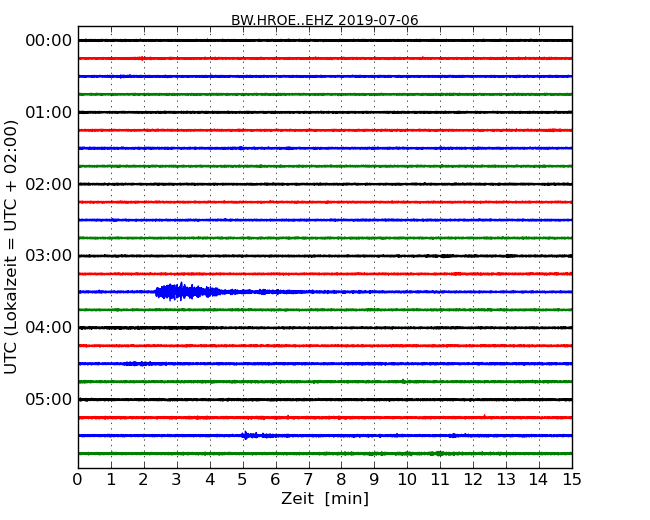The height and width of the screenshot is (520, 650).
Task: Click the x-axis tick label 1
Action: tap(111, 480)
